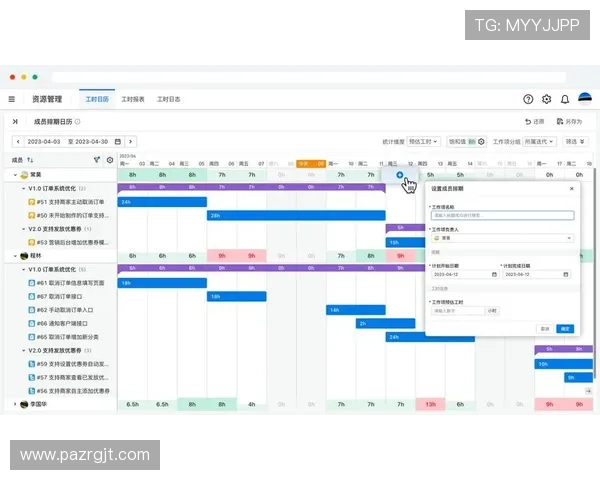Open the member column settings gear
Image resolution: width=600 pixels, height=480 pixels.
[110, 160]
